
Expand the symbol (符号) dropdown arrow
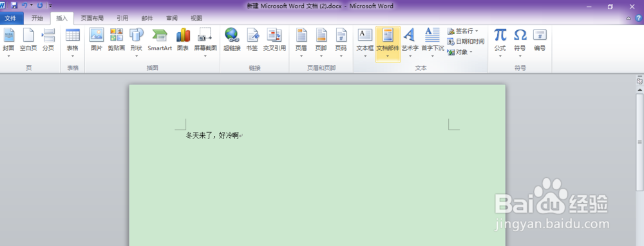tap(520, 56)
